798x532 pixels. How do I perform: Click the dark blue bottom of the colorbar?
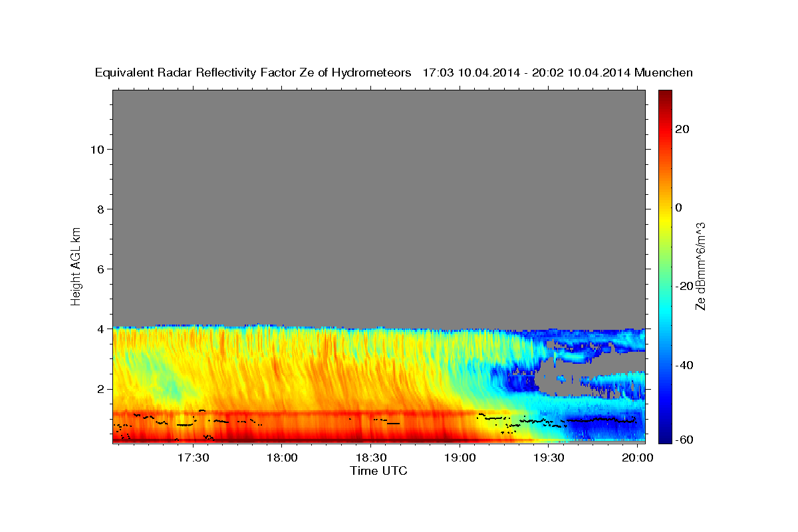[664, 438]
